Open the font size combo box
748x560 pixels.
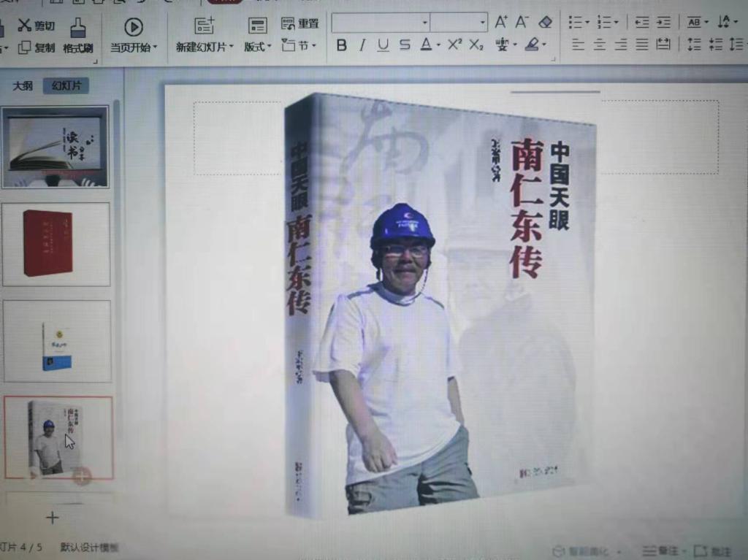pyautogui.click(x=459, y=23)
